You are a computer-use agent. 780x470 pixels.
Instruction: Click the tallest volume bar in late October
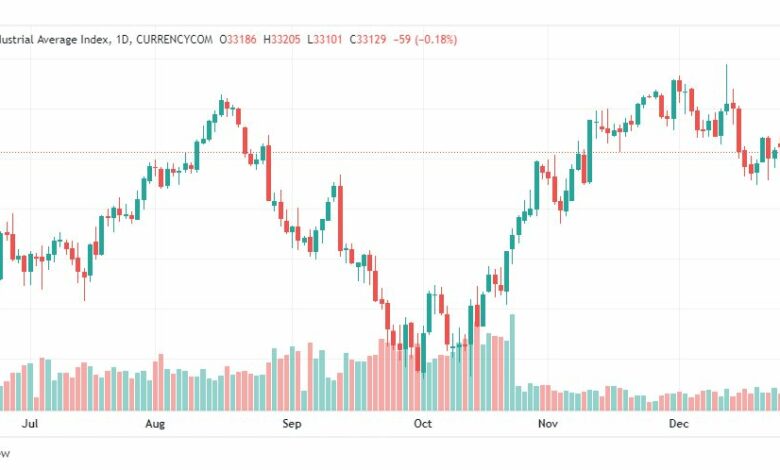pyautogui.click(x=512, y=362)
